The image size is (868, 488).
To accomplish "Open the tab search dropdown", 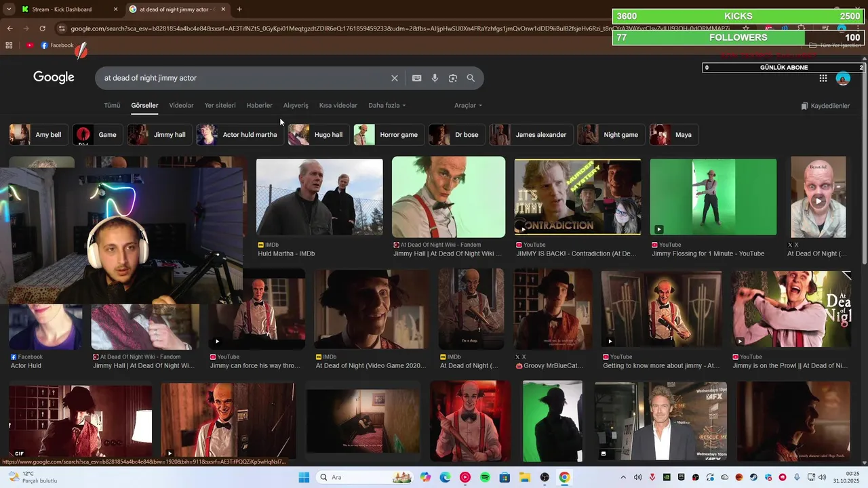I will [x=8, y=9].
